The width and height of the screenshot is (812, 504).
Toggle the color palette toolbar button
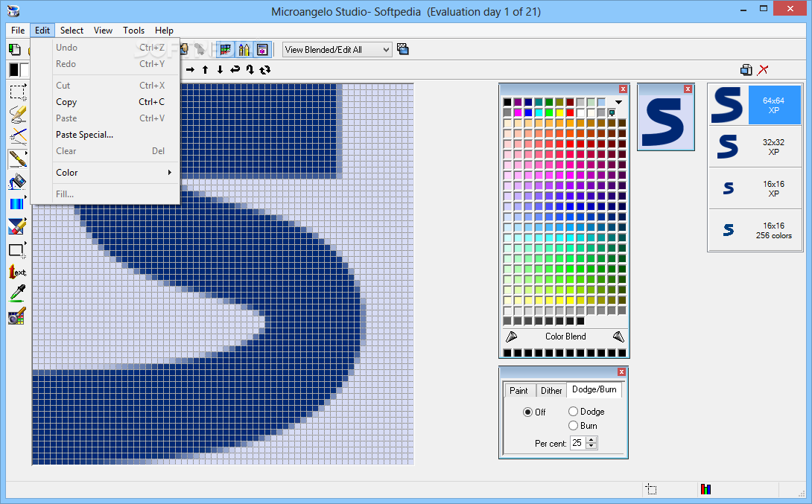(225, 50)
